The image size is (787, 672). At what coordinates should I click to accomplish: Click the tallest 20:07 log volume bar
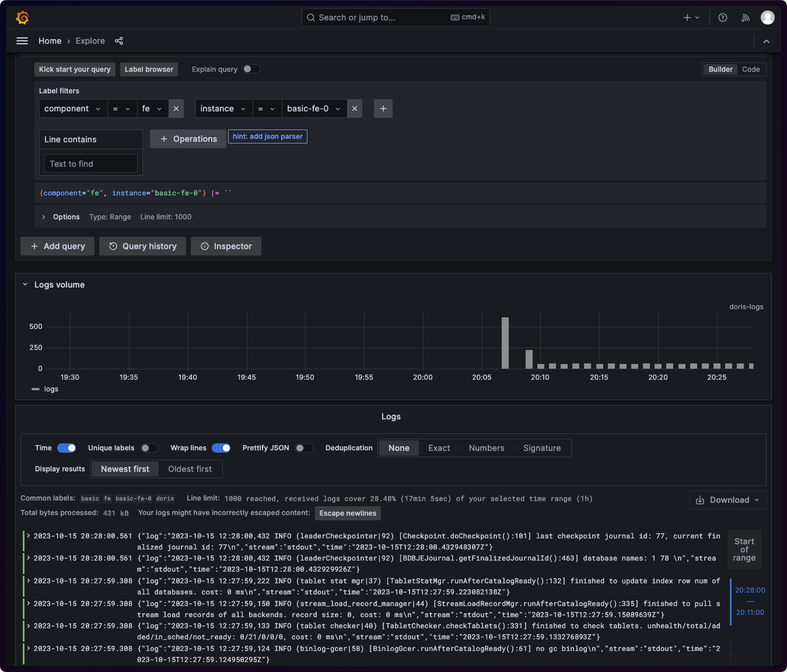tap(505, 343)
